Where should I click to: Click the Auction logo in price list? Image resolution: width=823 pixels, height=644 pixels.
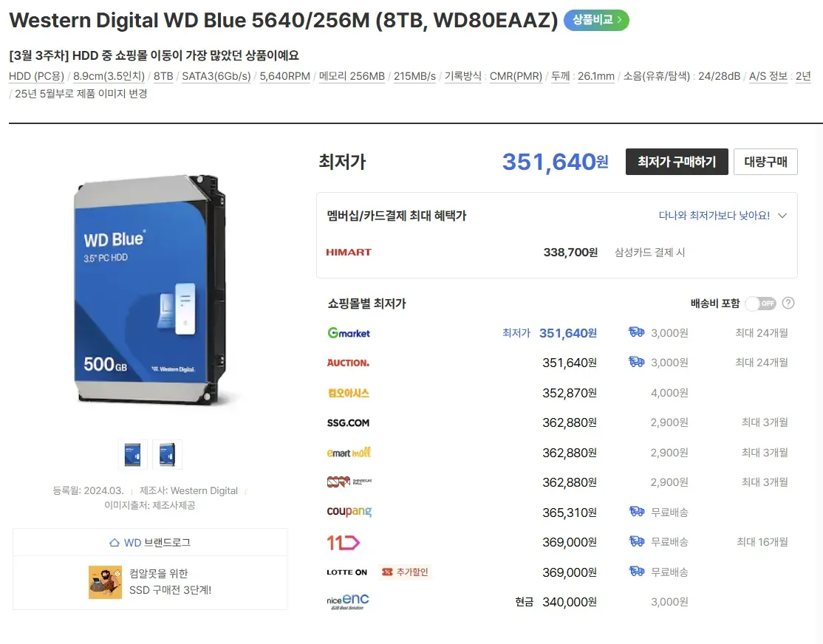pos(348,363)
